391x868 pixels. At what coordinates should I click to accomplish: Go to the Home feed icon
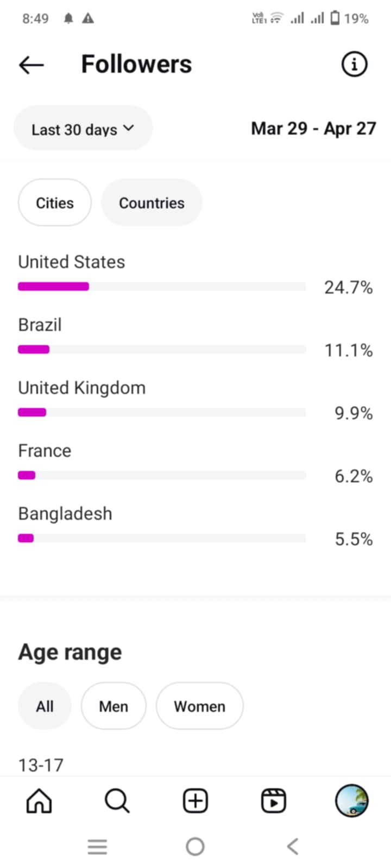click(x=39, y=801)
